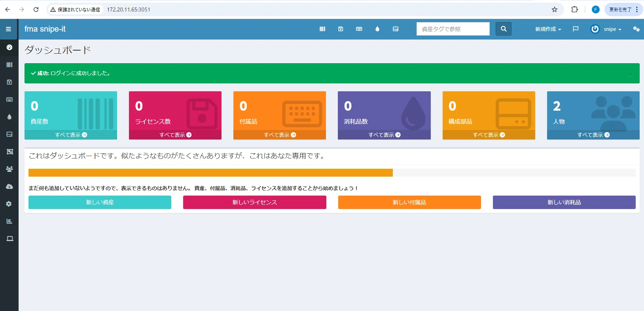
Task: Click すべて表示 under 人物 card
Action: (x=593, y=135)
